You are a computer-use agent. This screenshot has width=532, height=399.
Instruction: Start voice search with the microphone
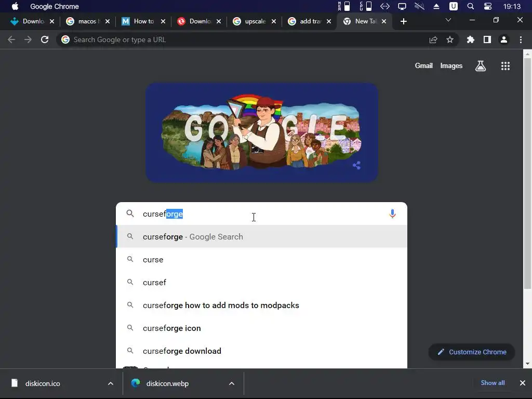click(392, 214)
